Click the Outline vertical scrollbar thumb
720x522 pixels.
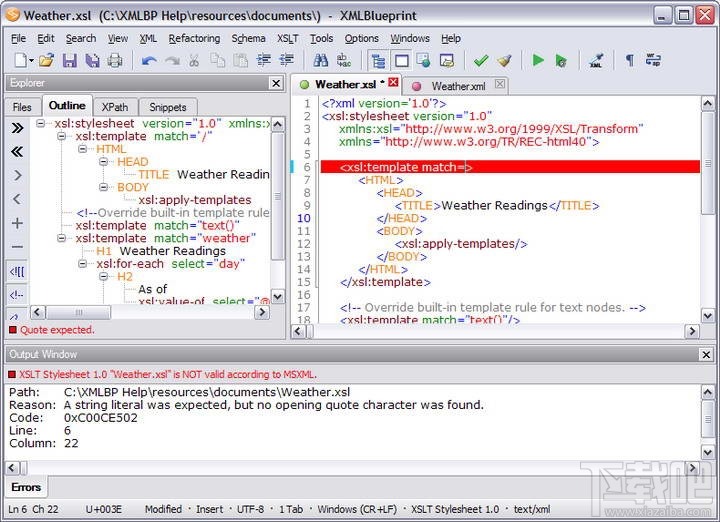click(277, 196)
